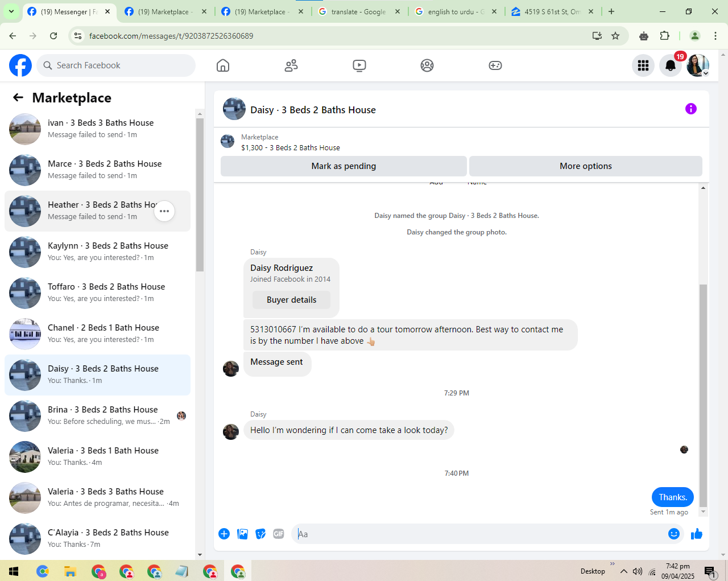Open the Facebook Home icon
728x581 pixels.
coord(223,65)
